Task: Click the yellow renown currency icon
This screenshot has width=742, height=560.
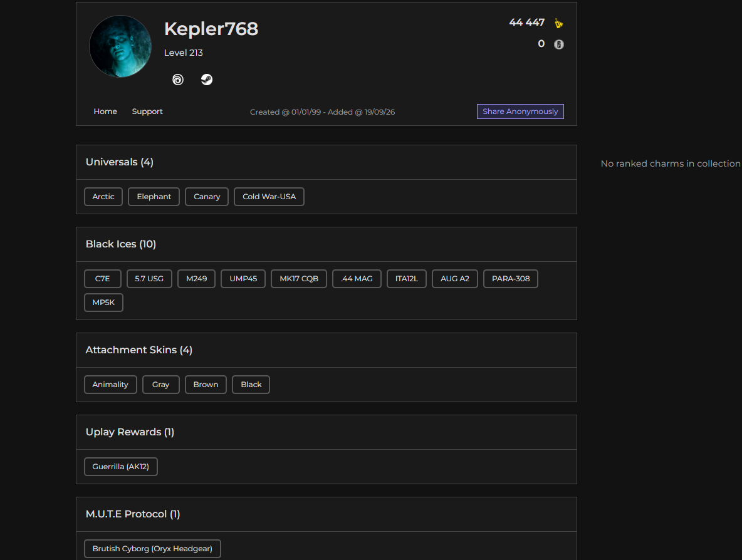Action: [x=559, y=23]
